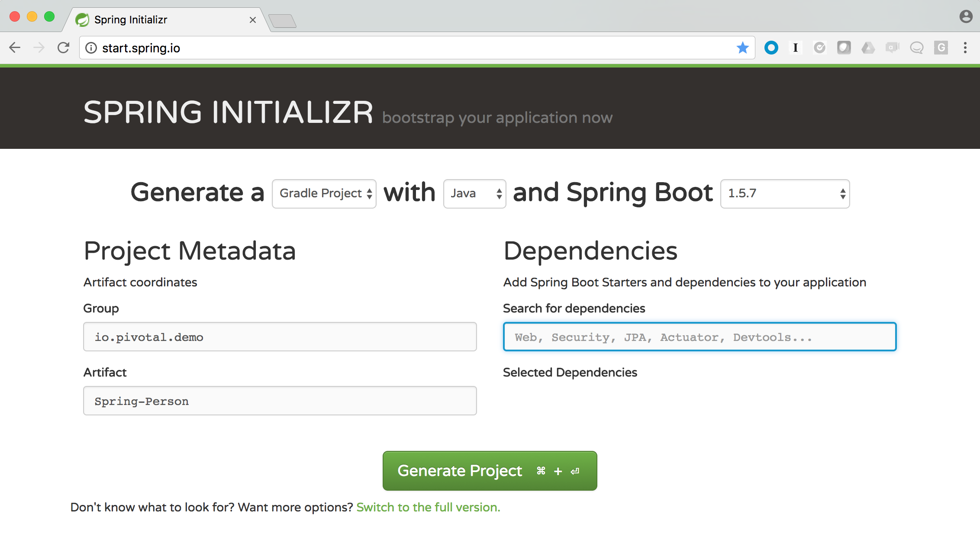Viewport: 980px width, 540px height.
Task: Bookmark this page with the star icon
Action: pos(743,48)
